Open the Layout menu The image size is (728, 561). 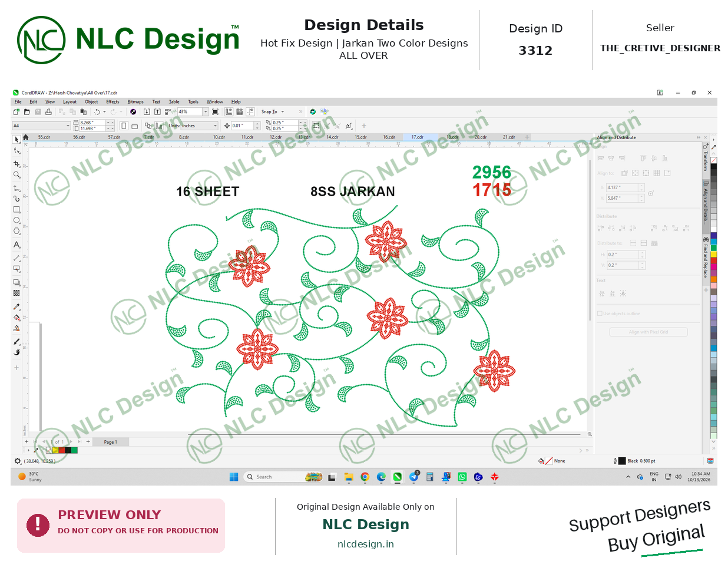(70, 102)
